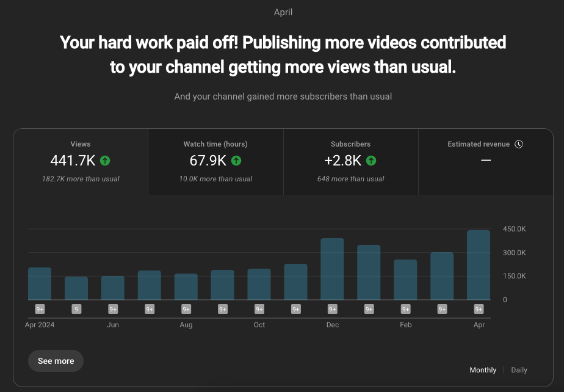Click the clock icon next to Estimated revenue

(x=519, y=144)
